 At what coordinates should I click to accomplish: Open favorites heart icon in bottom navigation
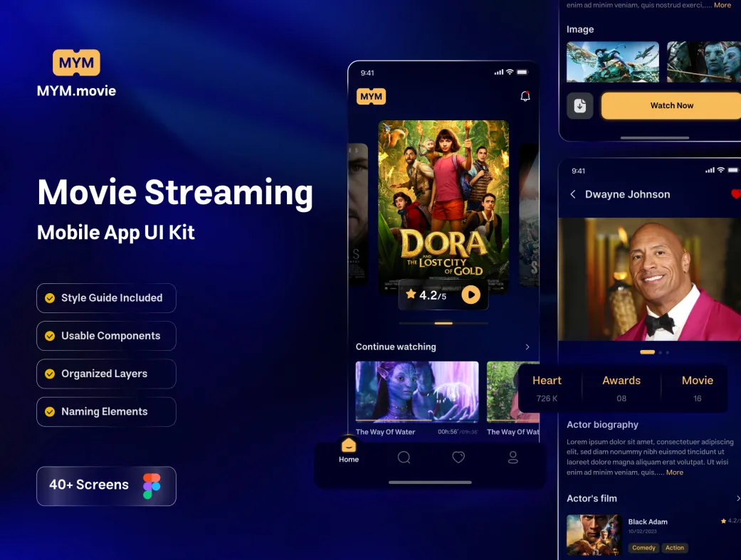(458, 458)
